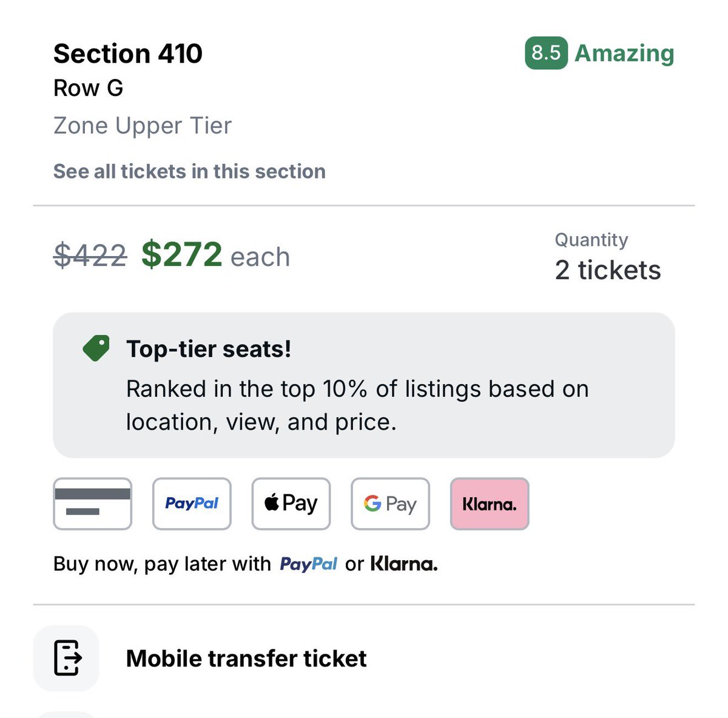Click the Klarna logo in pay later text

404,564
